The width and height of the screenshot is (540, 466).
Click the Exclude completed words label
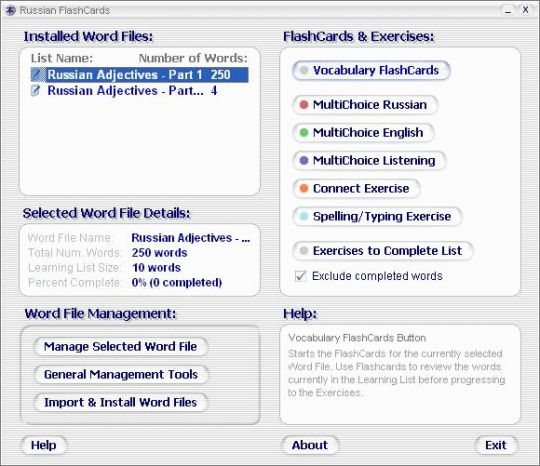pos(377,276)
